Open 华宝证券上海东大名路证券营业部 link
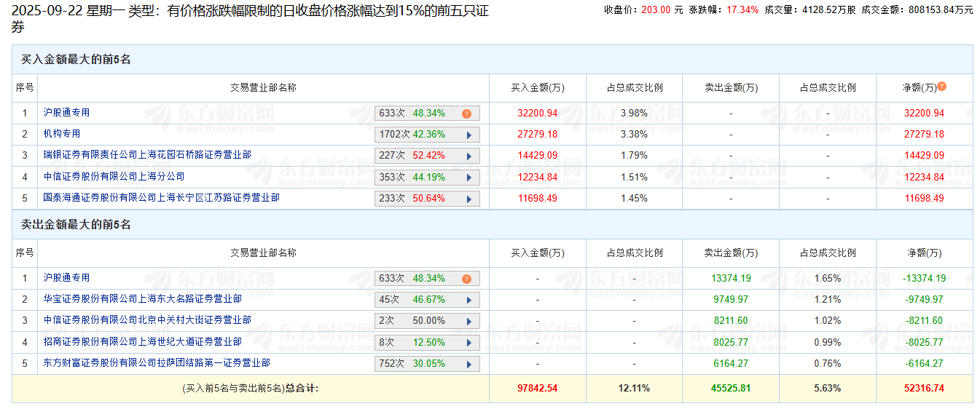Image resolution: width=980 pixels, height=409 pixels. point(142,298)
